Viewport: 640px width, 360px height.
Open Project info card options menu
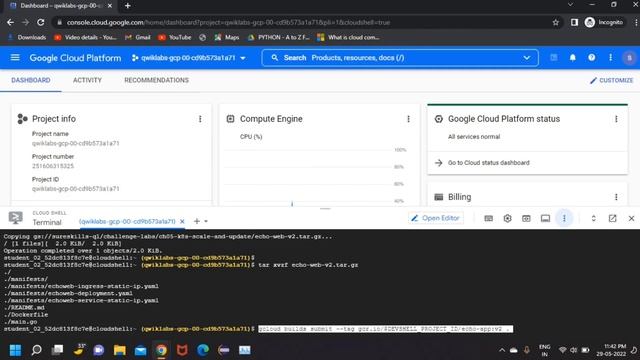coord(200,119)
